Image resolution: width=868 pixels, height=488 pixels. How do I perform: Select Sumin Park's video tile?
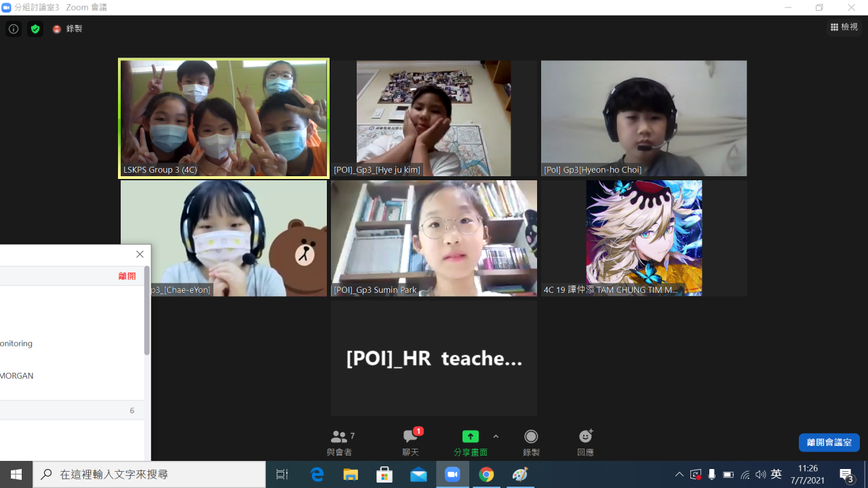pos(434,238)
